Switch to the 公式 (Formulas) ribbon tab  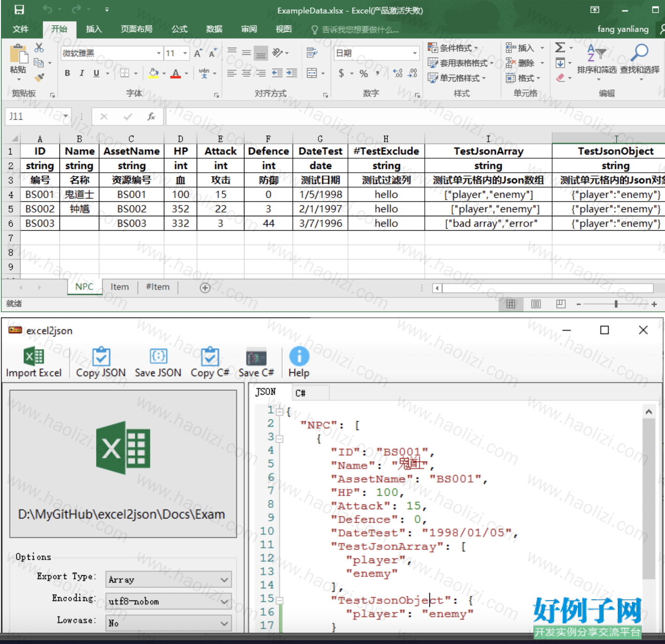(179, 29)
